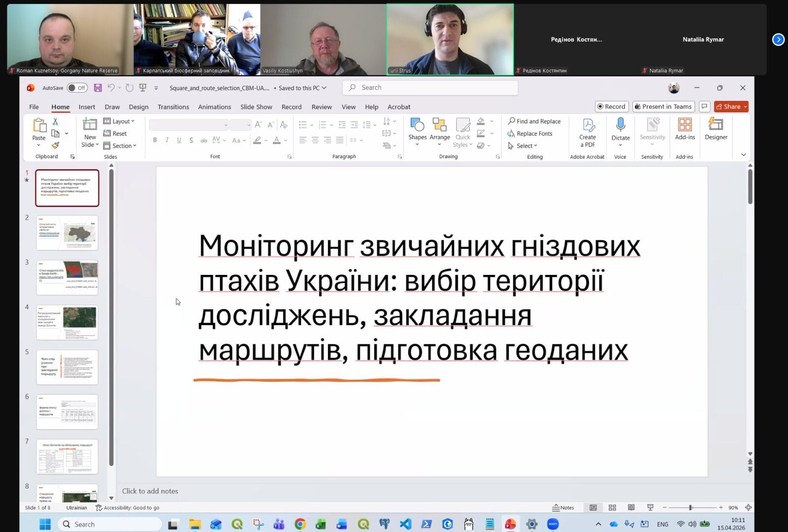
Task: Toggle AutoSave switch on
Action: click(77, 88)
